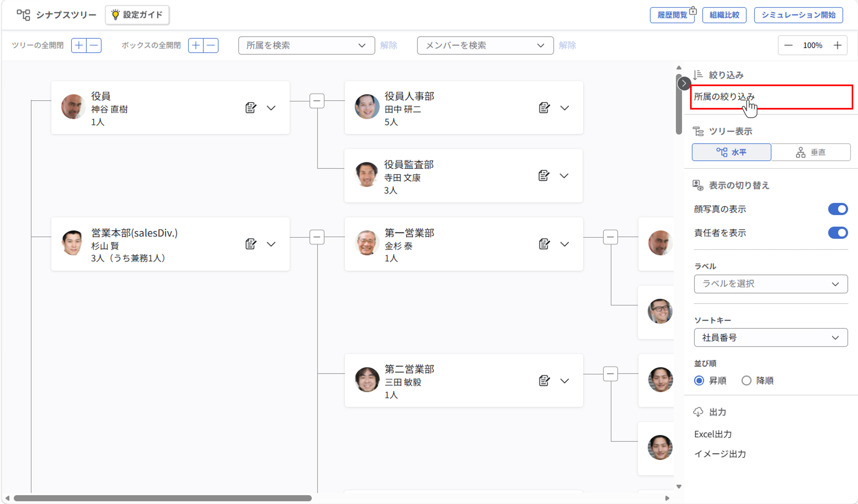
Task: Expand the 役員 box chevron
Action: (x=271, y=108)
